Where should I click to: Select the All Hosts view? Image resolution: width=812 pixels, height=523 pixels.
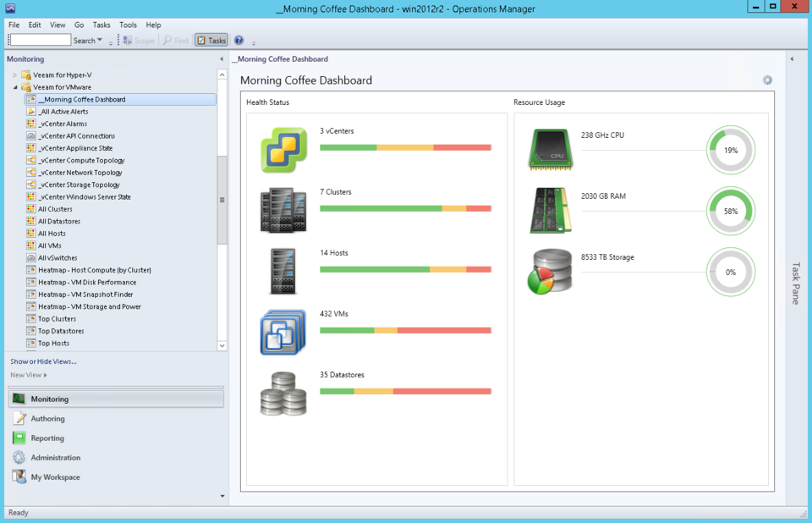(52, 234)
